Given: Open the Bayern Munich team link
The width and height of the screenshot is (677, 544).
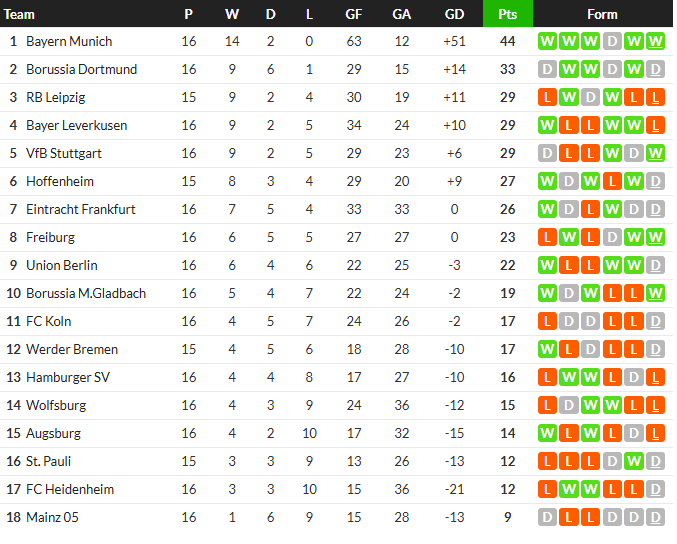Looking at the screenshot, I should tap(68, 42).
